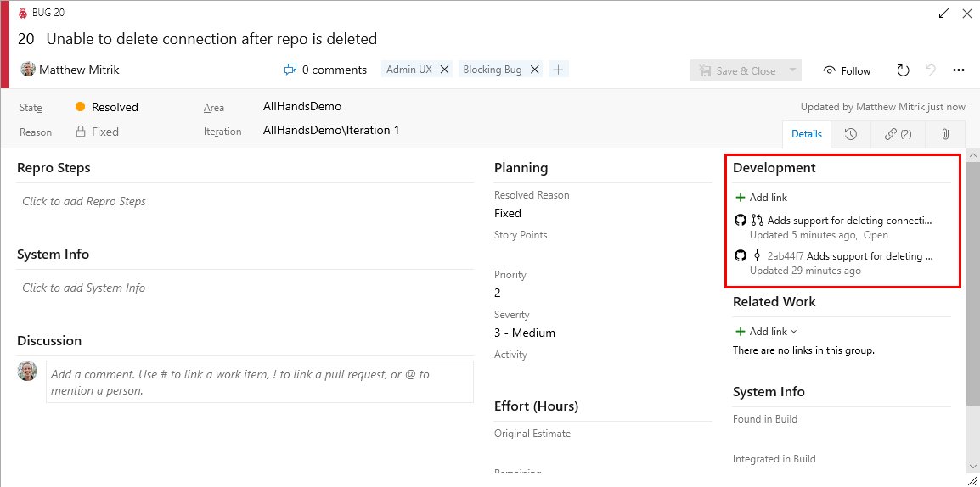Image resolution: width=980 pixels, height=487 pixels.
Task: Click Updated by Matthew Mitrik just now
Action: 882,107
